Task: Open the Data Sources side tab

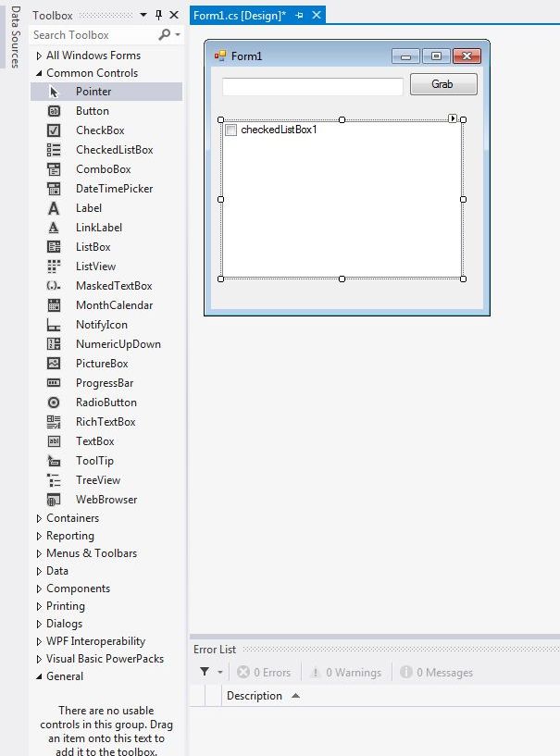Action: [16, 37]
